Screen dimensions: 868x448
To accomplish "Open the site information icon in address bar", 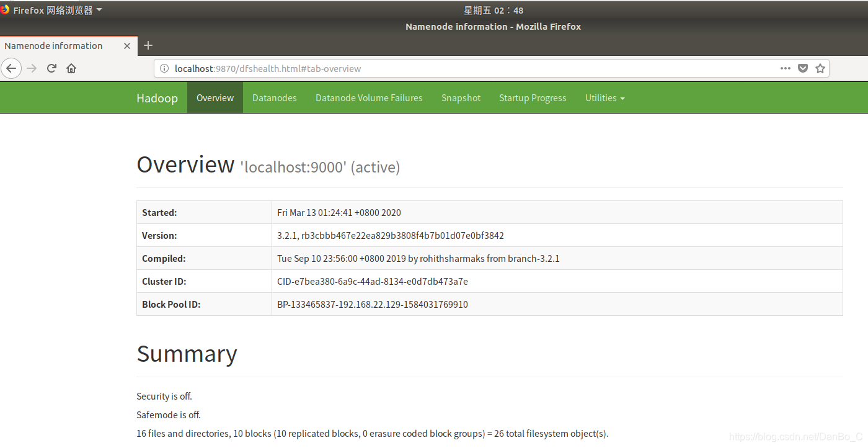I will coord(164,69).
